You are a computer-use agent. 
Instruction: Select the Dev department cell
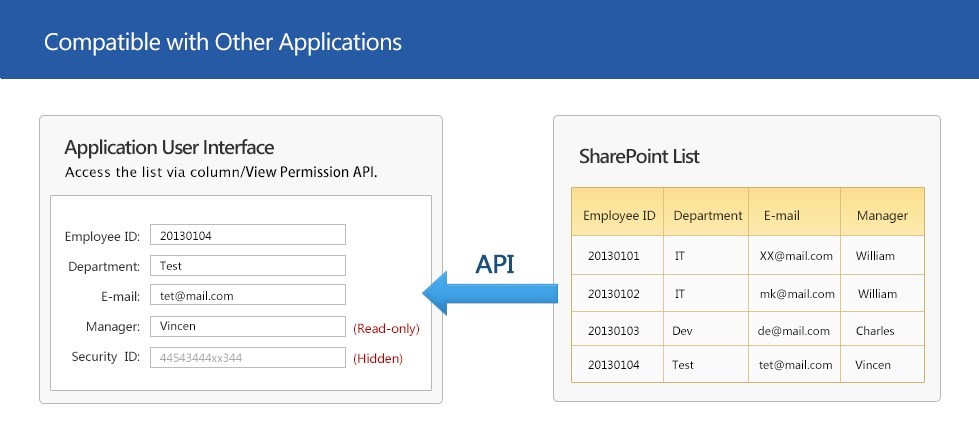pyautogui.click(x=682, y=331)
